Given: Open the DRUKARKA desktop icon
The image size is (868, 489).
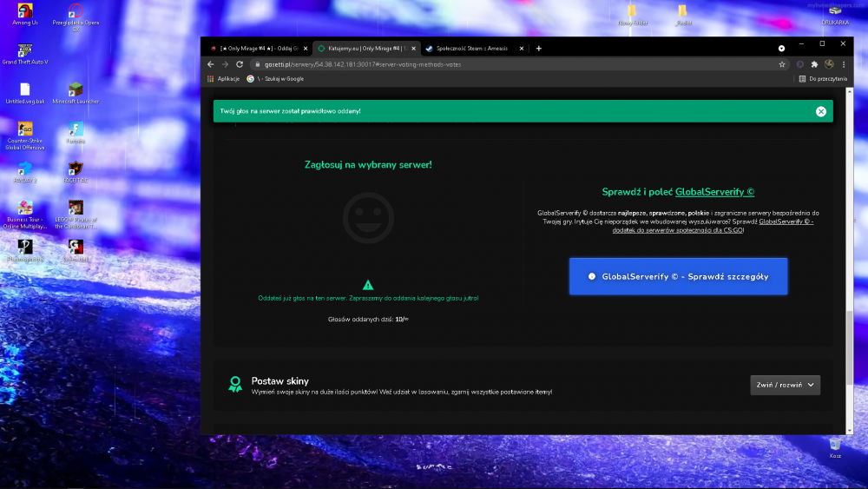Looking at the screenshot, I should tap(835, 15).
